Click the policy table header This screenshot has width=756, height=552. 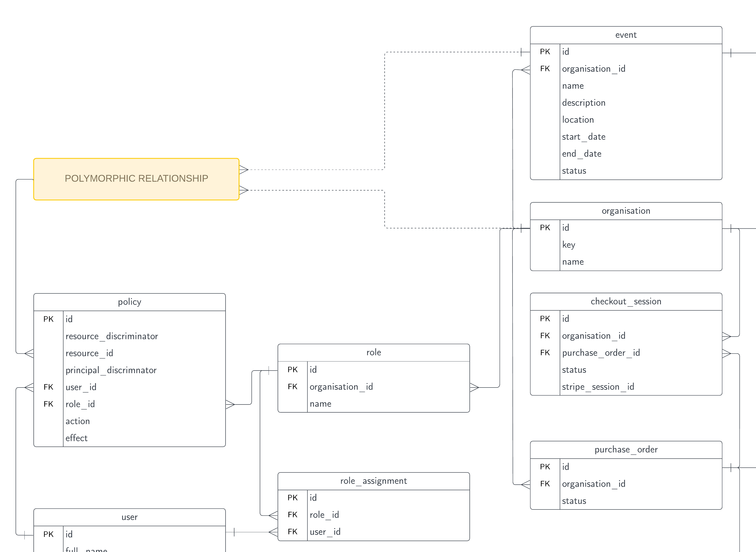pyautogui.click(x=129, y=302)
